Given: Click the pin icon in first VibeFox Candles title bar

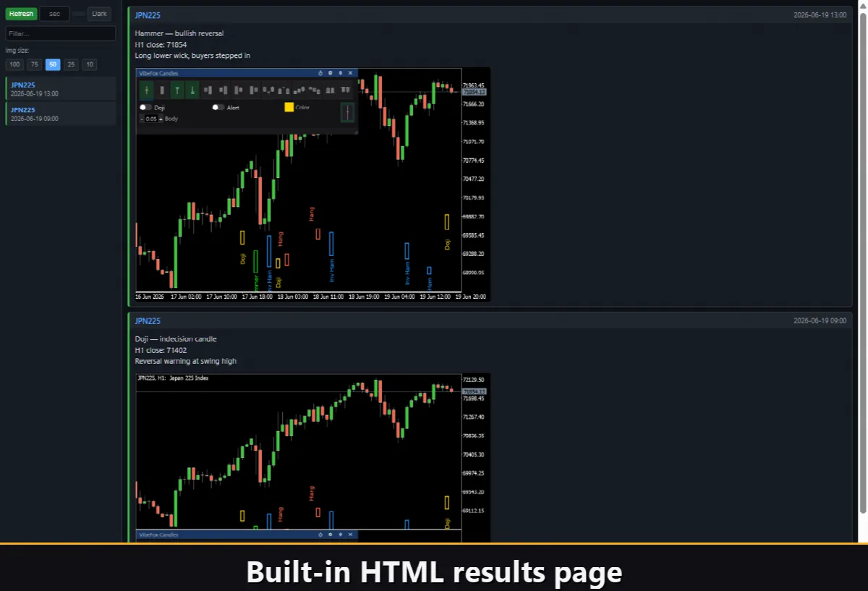Looking at the screenshot, I should click(x=340, y=73).
